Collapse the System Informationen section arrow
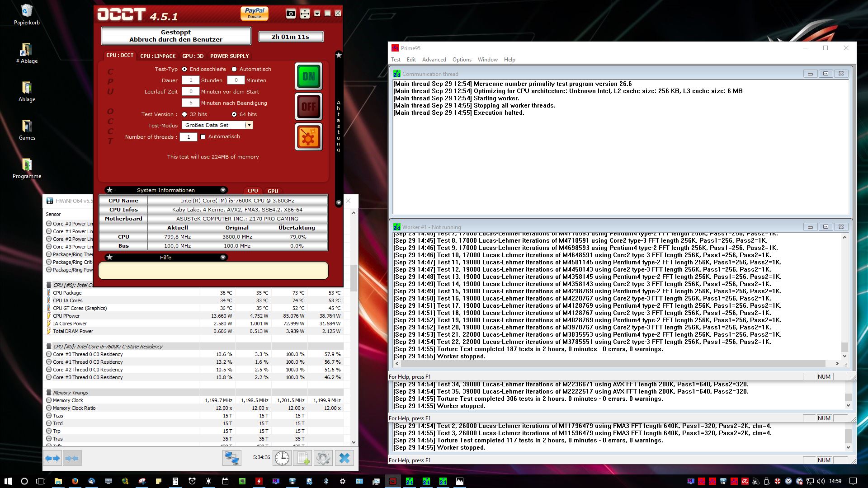The height and width of the screenshot is (488, 868). coord(223,190)
